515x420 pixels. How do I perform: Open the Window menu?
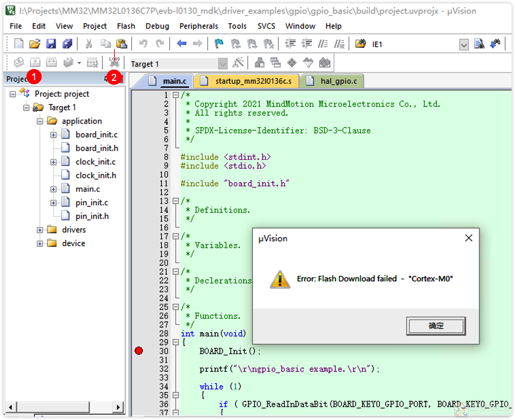coord(300,26)
